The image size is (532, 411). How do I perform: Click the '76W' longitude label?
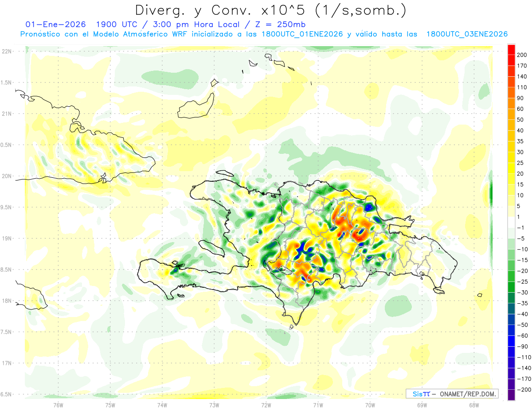(x=58, y=405)
